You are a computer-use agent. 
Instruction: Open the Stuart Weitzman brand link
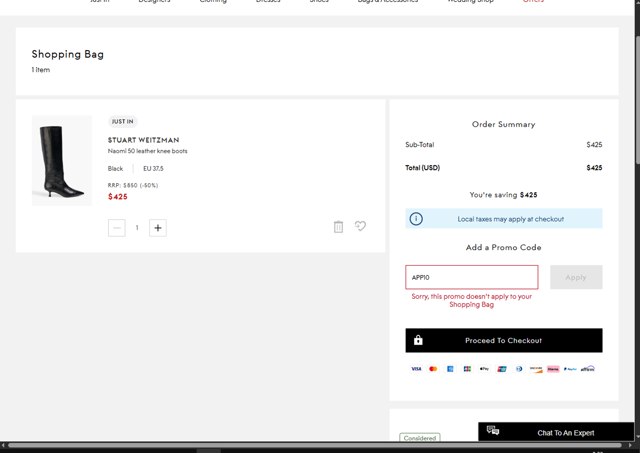point(143,140)
